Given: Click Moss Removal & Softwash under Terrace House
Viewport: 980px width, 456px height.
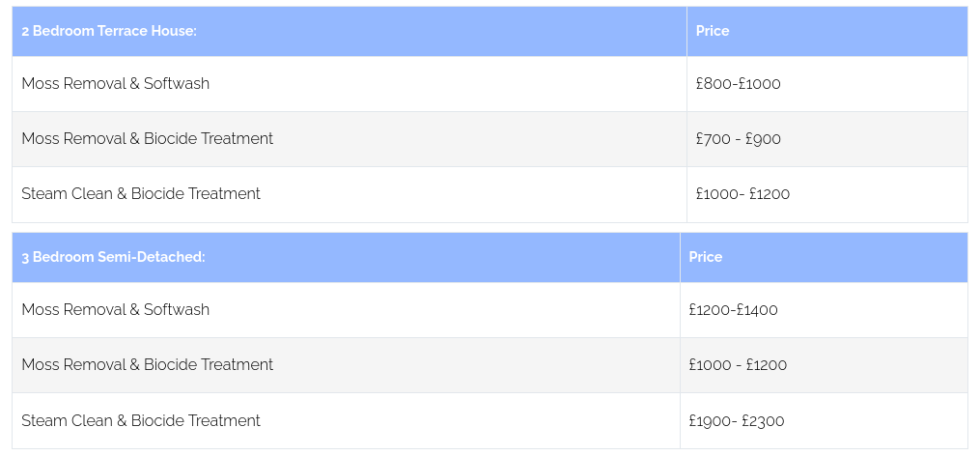Looking at the screenshot, I should [116, 84].
